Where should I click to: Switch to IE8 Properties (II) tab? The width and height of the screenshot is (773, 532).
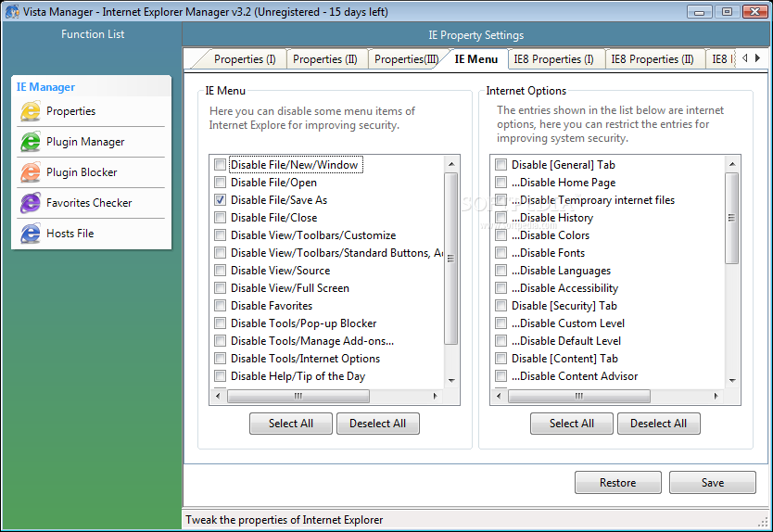coord(653,59)
